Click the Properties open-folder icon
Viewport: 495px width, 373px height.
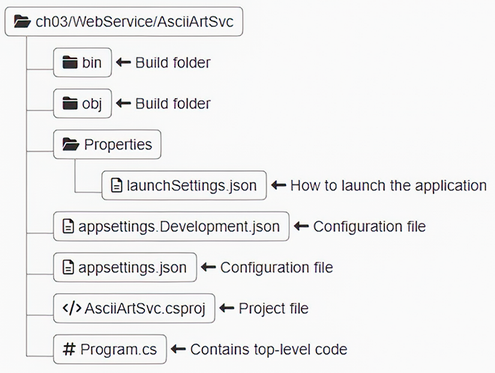click(71, 144)
